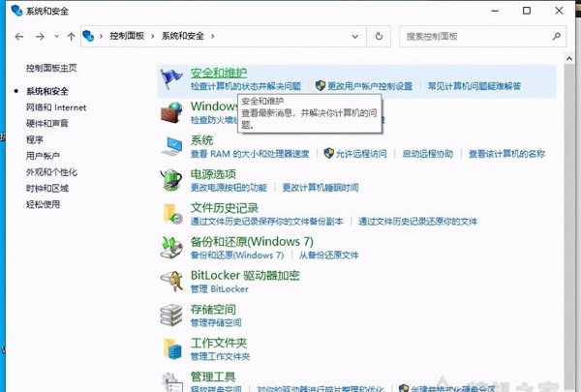The width and height of the screenshot is (581, 392).
Task: Click 更改计算机睡眠时间
Action: (321, 188)
